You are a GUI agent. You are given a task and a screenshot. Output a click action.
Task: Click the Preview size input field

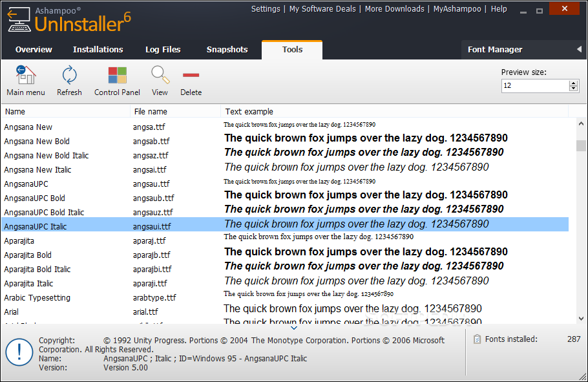(x=535, y=85)
